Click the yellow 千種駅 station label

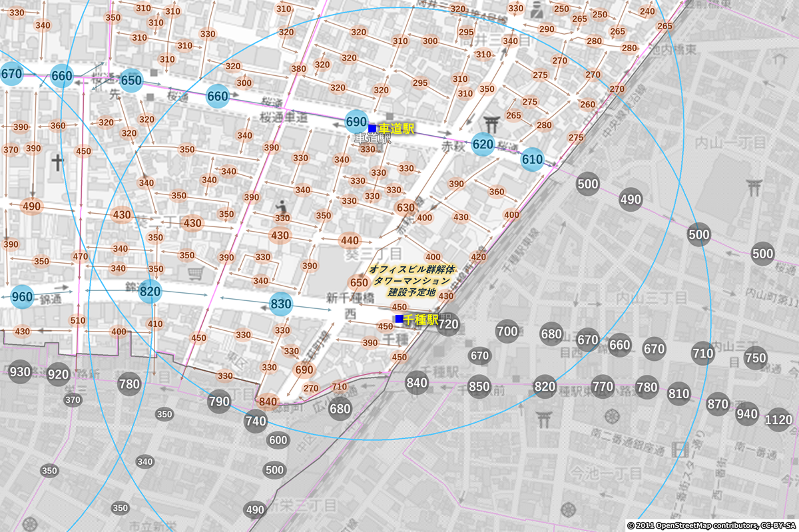421,320
